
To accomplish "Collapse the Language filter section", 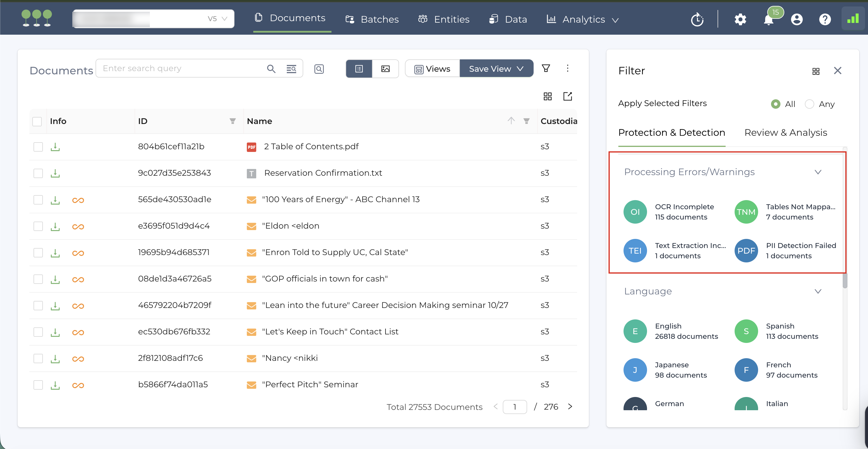I will pyautogui.click(x=818, y=291).
